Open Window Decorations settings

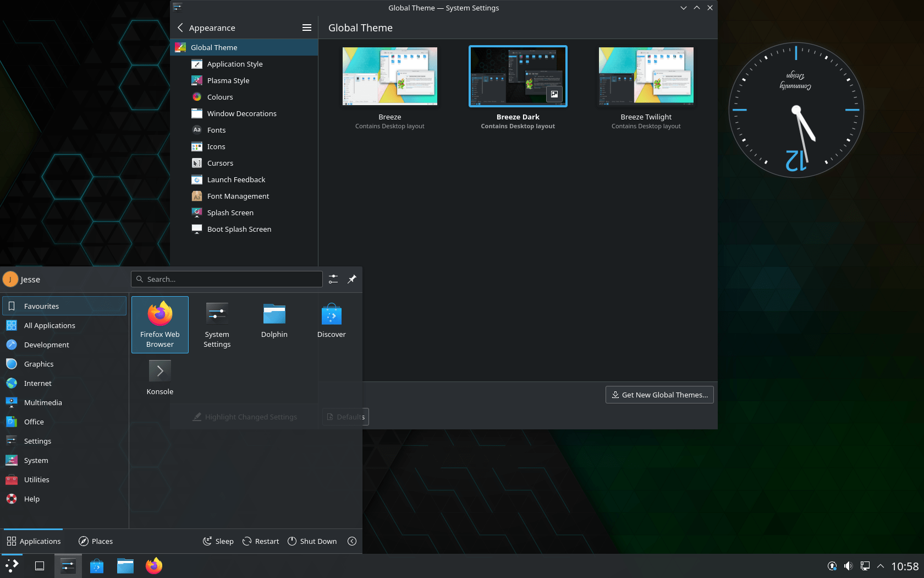pyautogui.click(x=244, y=113)
